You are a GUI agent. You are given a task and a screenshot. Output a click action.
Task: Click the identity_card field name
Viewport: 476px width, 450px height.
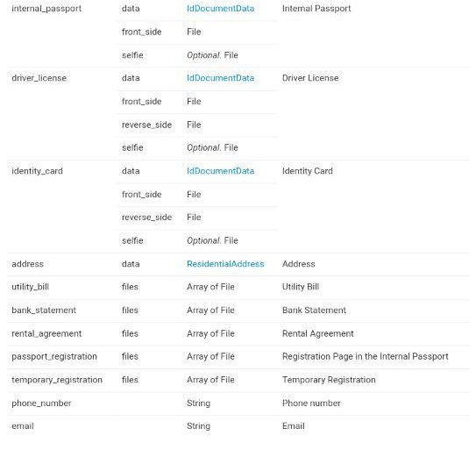click(x=37, y=171)
